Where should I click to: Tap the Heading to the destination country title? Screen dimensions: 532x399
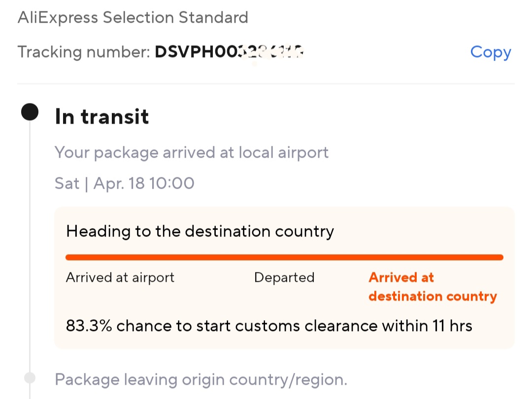[x=200, y=231]
